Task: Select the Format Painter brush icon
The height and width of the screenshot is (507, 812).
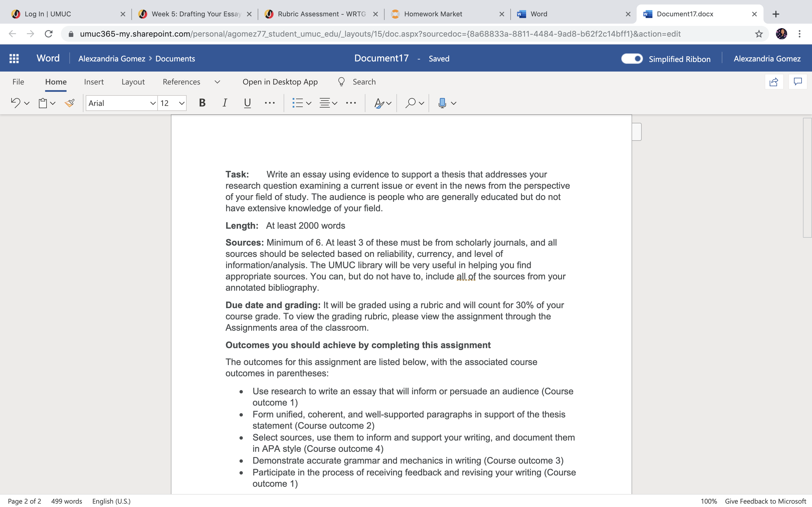Action: coord(69,103)
